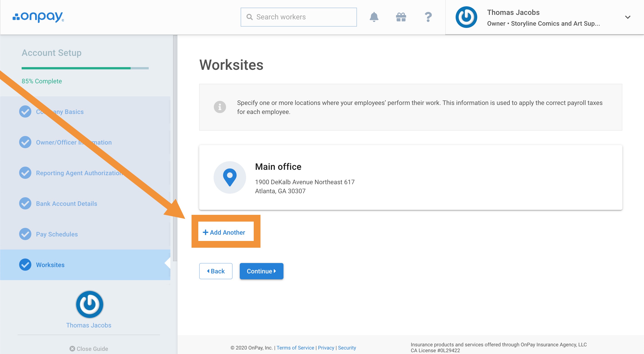This screenshot has width=644, height=354.
Task: Click the sidebar Thomas Jacobs avatar
Action: pos(89,304)
